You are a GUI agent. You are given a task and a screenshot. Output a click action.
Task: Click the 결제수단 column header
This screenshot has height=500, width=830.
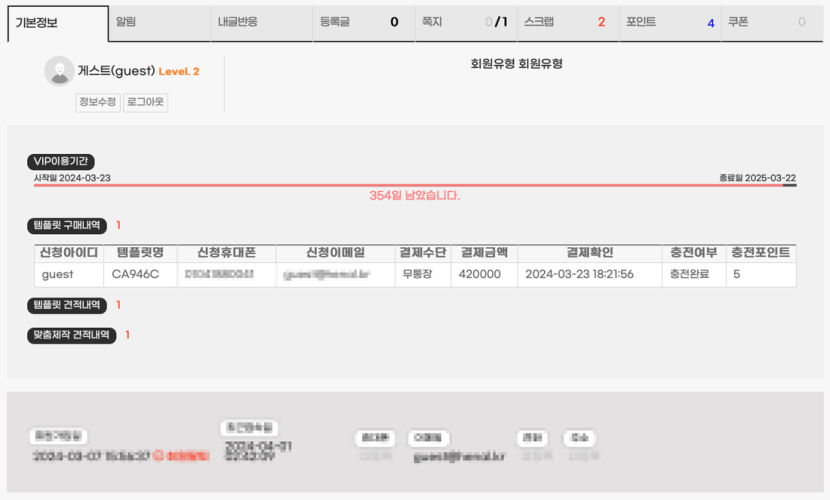pyautogui.click(x=423, y=253)
